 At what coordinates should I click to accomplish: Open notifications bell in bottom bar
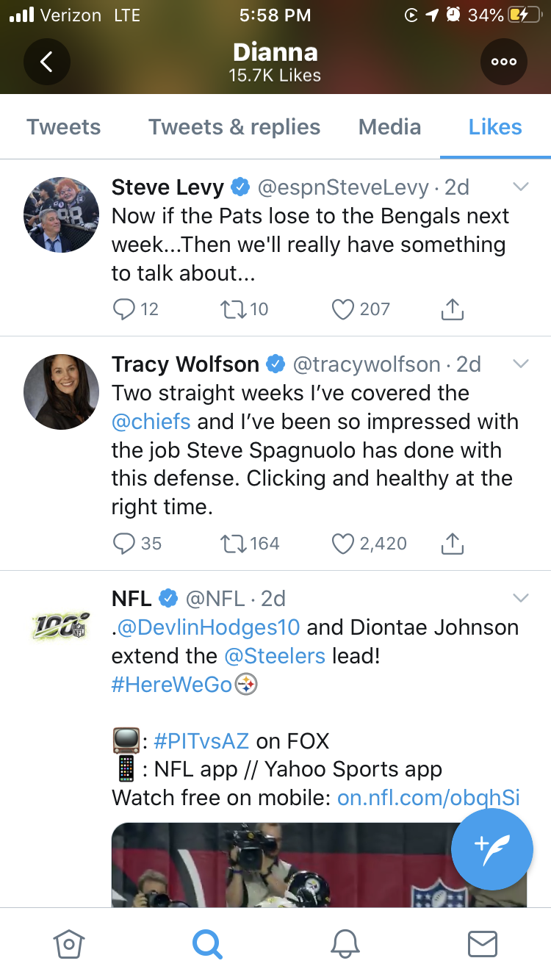[345, 943]
